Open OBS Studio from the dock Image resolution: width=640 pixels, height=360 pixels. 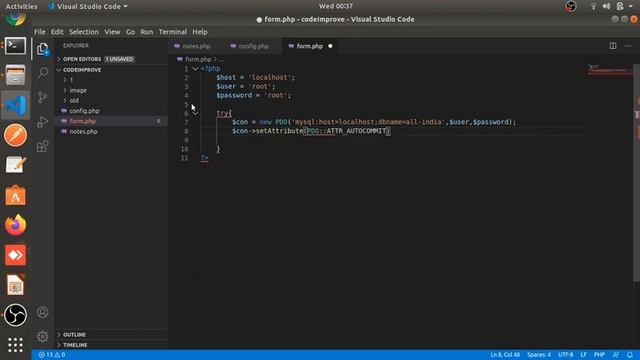click(16, 315)
